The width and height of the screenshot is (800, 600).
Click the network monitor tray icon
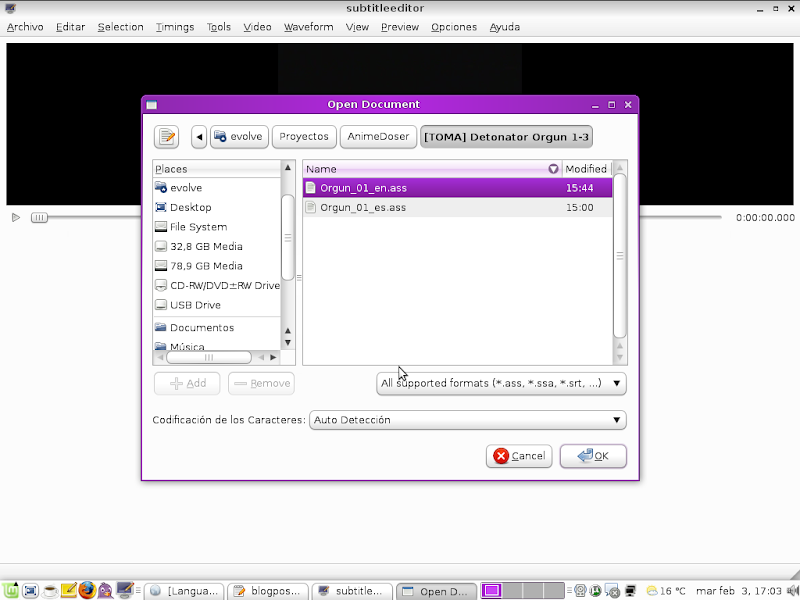pyautogui.click(x=631, y=591)
